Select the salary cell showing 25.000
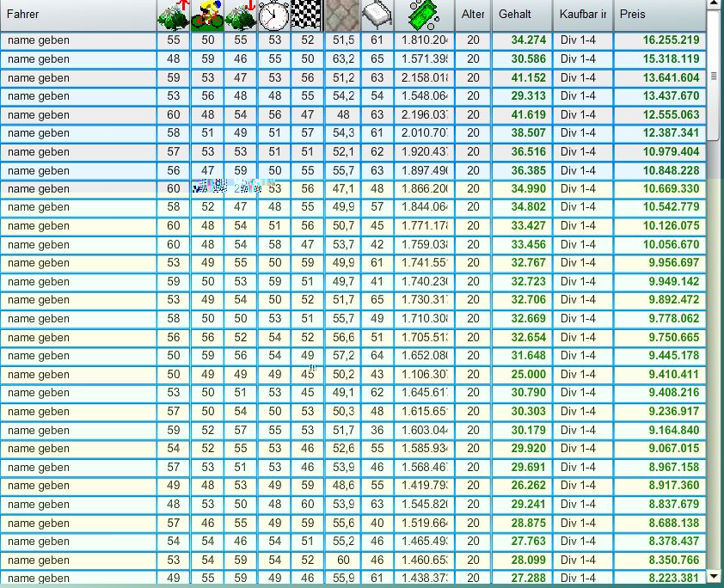 click(x=521, y=375)
